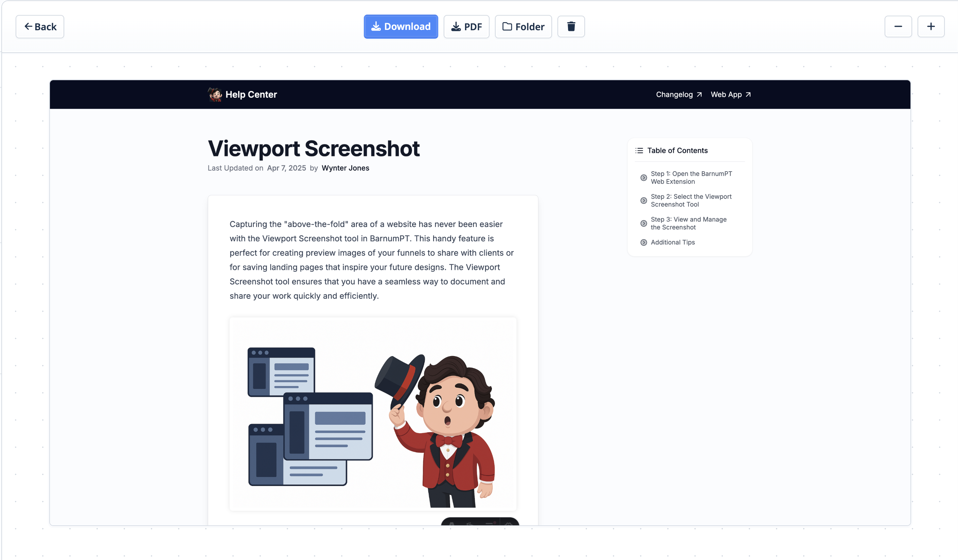Export the screenshot as PDF

[x=466, y=27]
